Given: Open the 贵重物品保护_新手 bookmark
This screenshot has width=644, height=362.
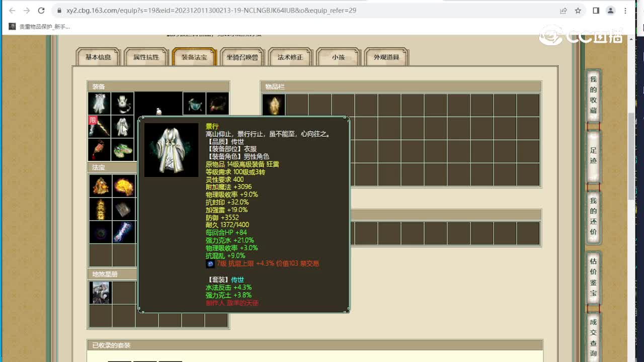Looking at the screenshot, I should (x=39, y=27).
